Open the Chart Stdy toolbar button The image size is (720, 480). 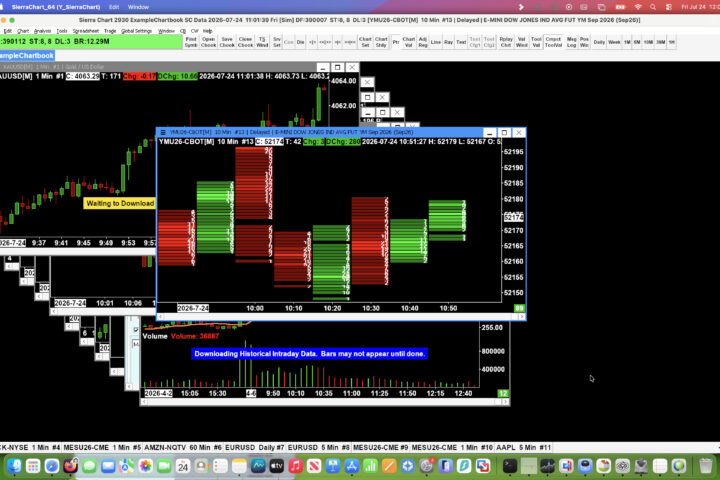tap(381, 42)
